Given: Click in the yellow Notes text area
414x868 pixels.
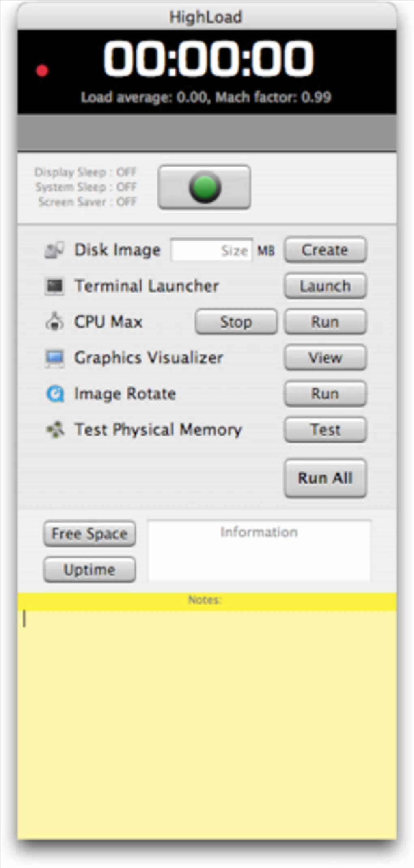Looking at the screenshot, I should pos(207,723).
